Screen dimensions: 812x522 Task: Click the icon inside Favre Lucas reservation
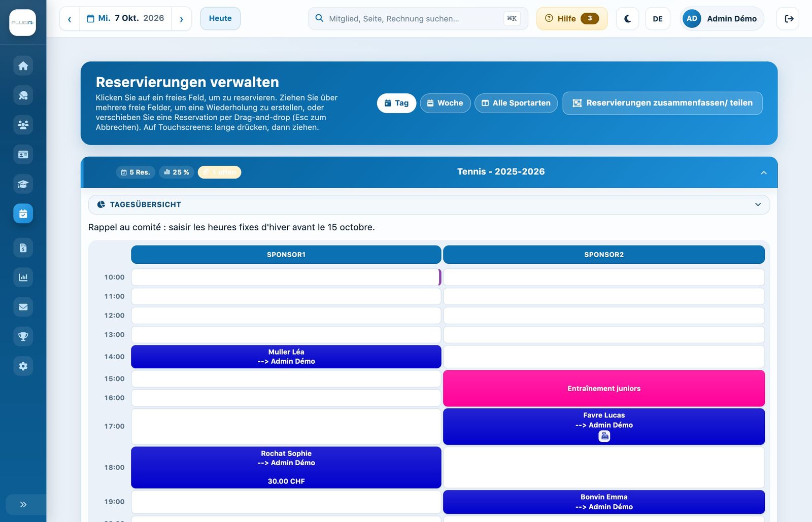[x=604, y=436]
